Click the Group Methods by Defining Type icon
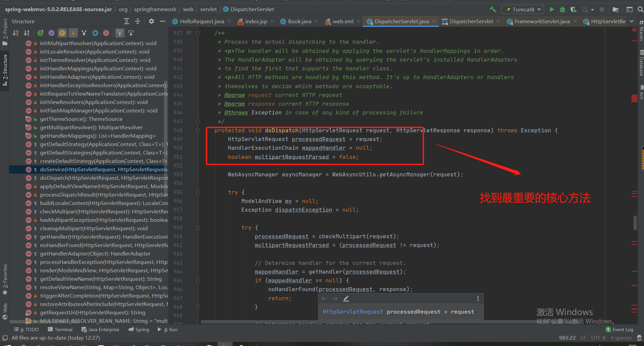 pos(84,33)
